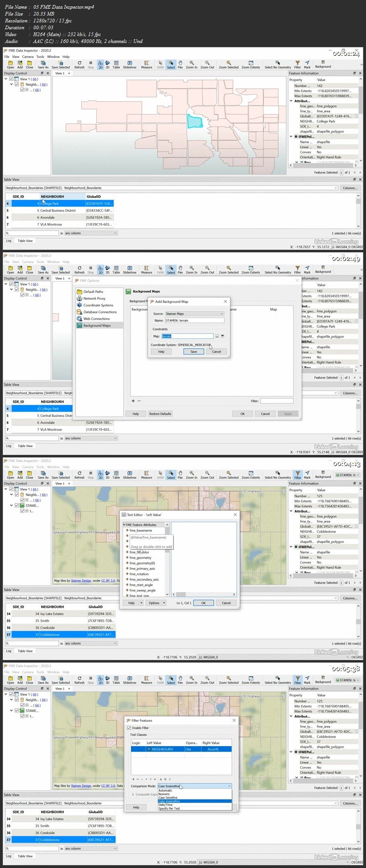Viewport: 366px width, 868px height.
Task: Click the Pan tool in the 00:01:24 frame
Action: [x=180, y=64]
